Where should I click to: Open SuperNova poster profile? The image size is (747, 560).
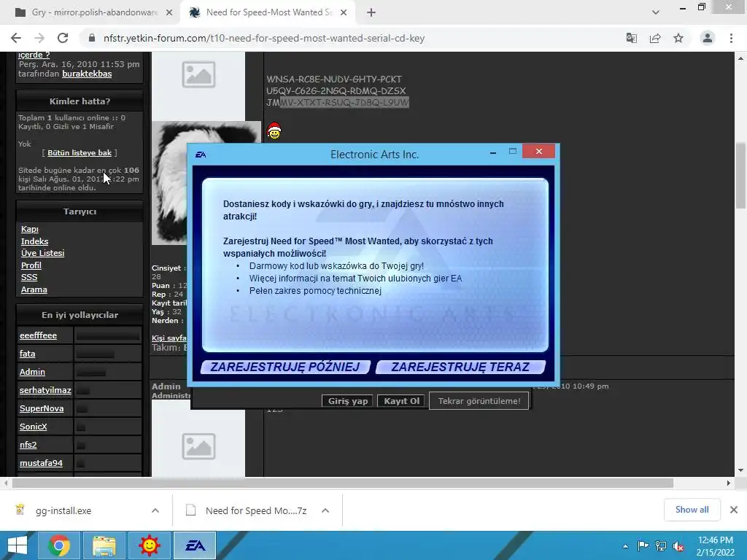click(42, 408)
